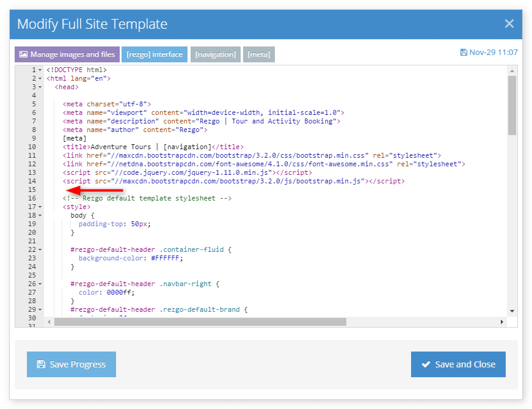The width and height of the screenshot is (532, 409).
Task: Click the horizontal scrollbar left arrow
Action: 49,322
